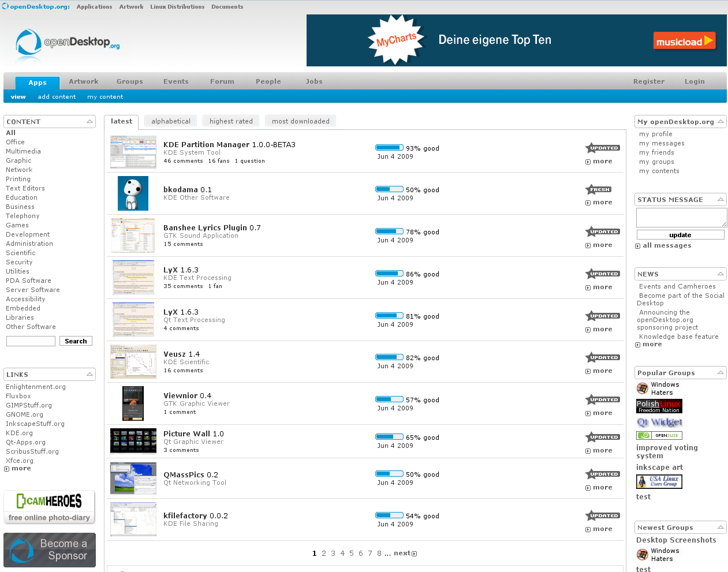Screen dimensions: 728x572
Task: Open the 46 comments link
Action: point(183,161)
